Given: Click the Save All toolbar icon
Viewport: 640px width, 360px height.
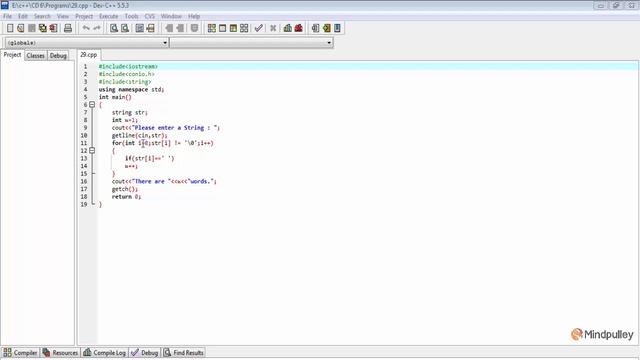Looking at the screenshot, I should pyautogui.click(x=42, y=28).
